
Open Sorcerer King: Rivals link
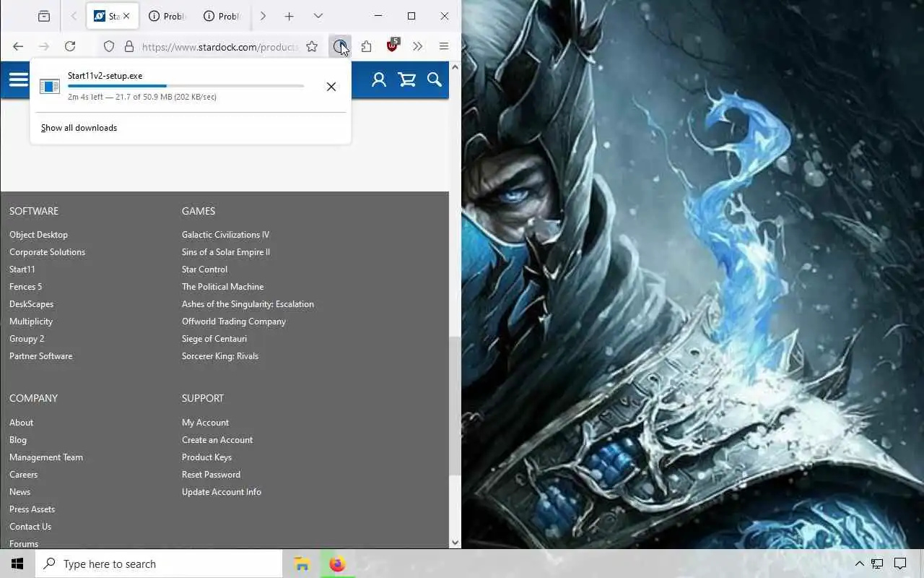point(220,356)
